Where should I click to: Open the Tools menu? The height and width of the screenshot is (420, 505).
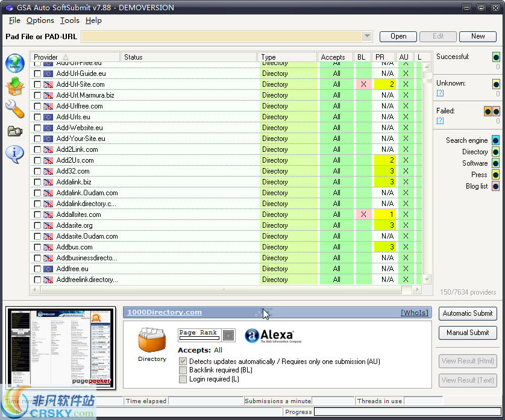[x=70, y=20]
